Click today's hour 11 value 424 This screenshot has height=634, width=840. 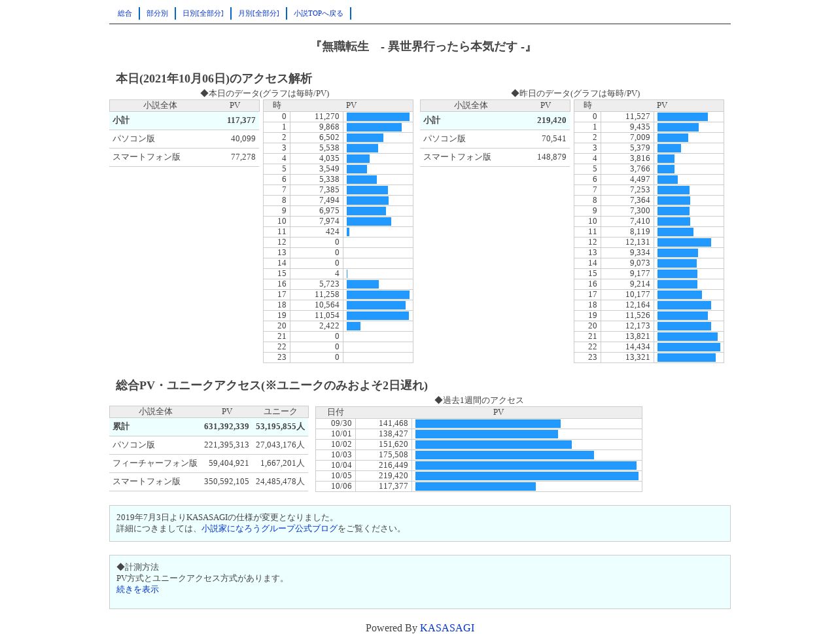332,232
